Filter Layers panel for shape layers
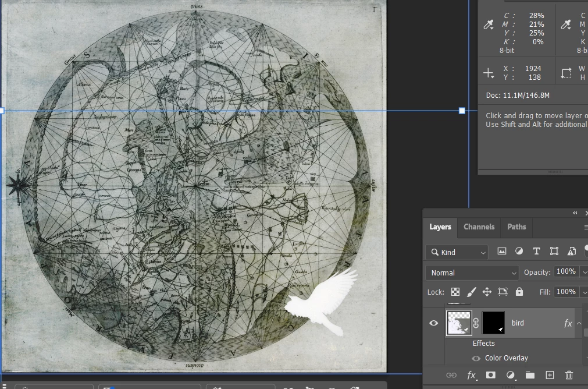This screenshot has width=588, height=389. pos(554,252)
